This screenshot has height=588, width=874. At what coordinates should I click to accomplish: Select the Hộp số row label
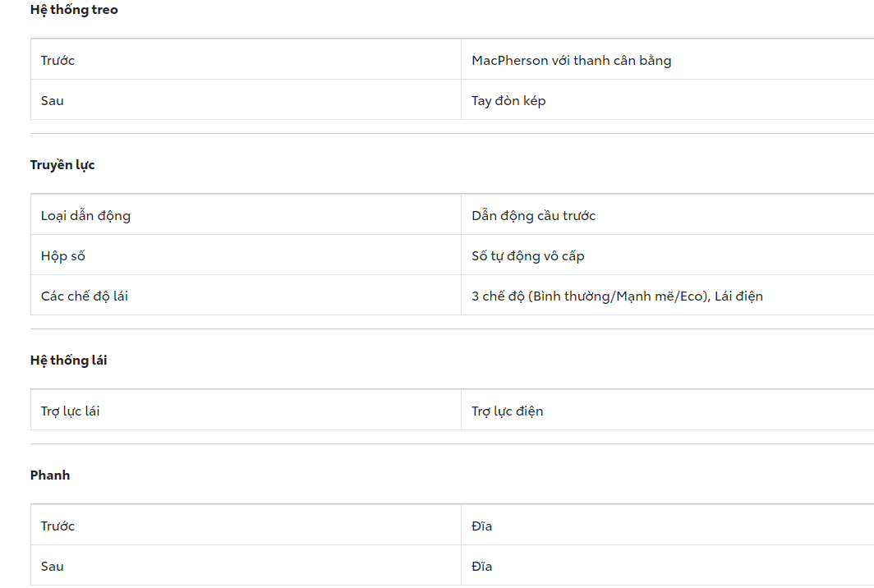pos(62,255)
